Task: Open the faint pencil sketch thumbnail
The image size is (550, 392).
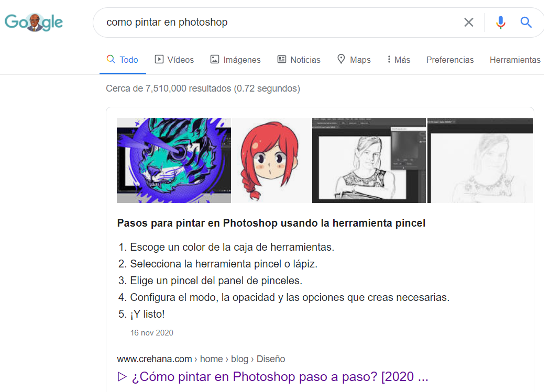Action: click(x=480, y=160)
